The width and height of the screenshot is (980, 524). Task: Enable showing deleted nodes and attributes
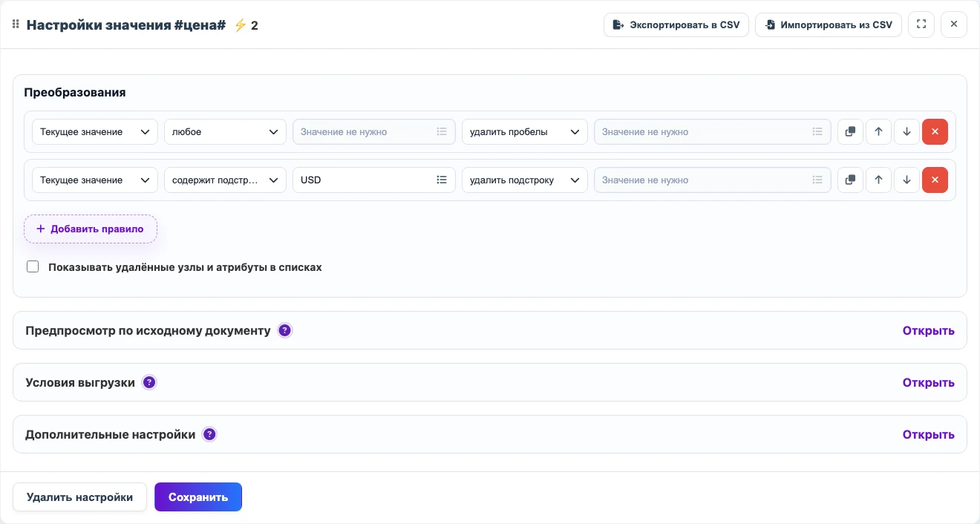(x=33, y=266)
